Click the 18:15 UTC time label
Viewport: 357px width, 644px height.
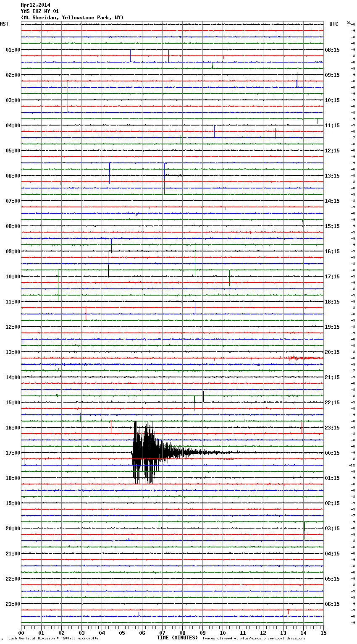click(x=332, y=302)
